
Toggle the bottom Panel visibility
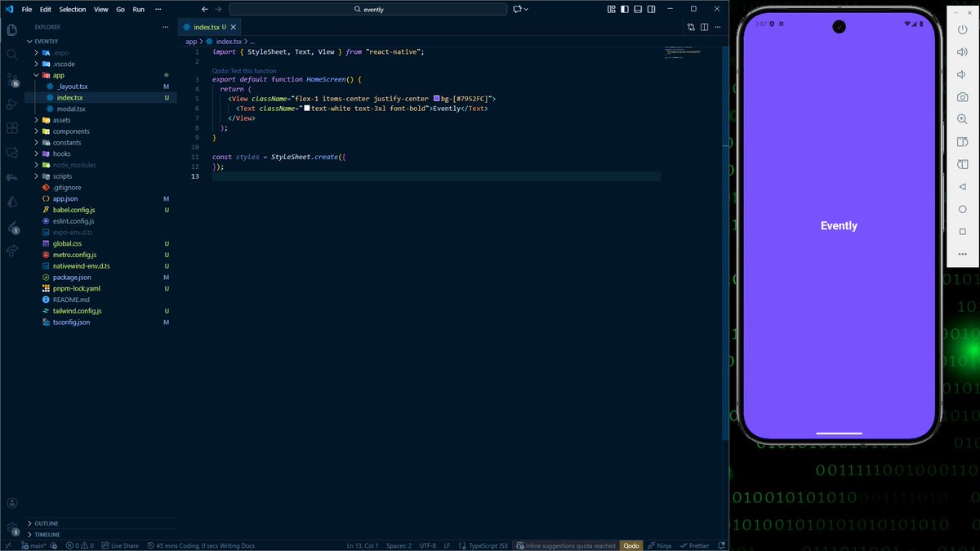click(638, 9)
